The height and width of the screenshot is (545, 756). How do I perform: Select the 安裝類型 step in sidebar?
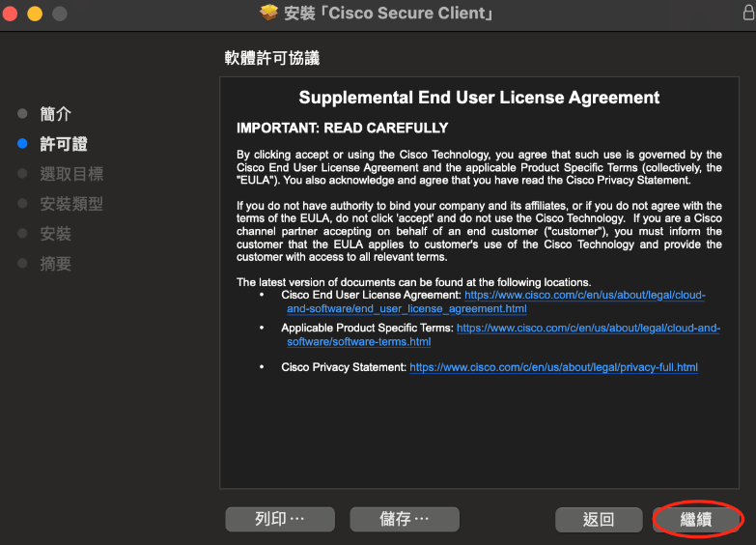(x=71, y=204)
